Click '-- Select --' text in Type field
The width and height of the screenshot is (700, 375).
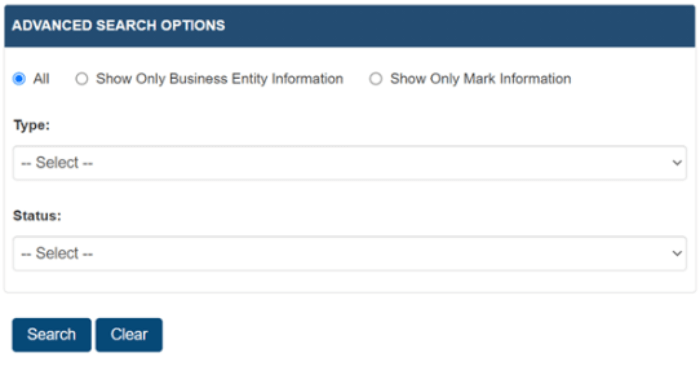pyautogui.click(x=57, y=163)
